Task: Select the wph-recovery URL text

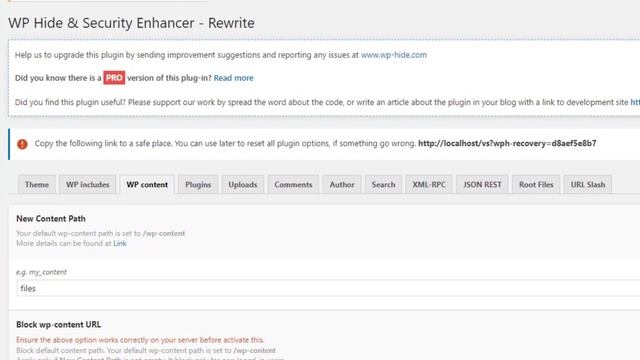Action: (x=507, y=143)
